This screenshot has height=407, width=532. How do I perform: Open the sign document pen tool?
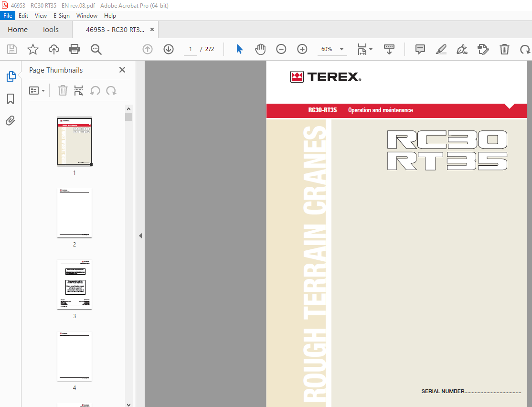tap(462, 49)
